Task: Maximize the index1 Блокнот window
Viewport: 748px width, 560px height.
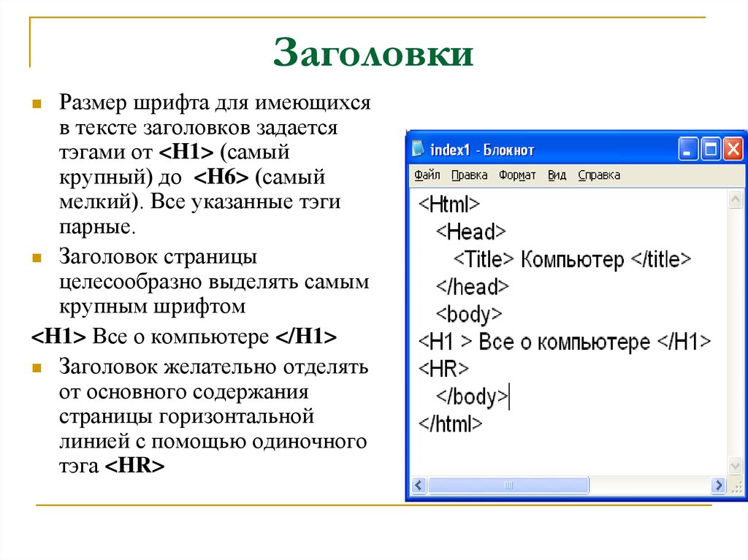Action: [x=710, y=149]
